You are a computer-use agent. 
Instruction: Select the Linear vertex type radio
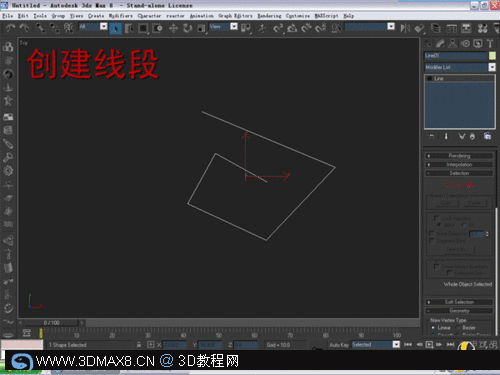433,328
